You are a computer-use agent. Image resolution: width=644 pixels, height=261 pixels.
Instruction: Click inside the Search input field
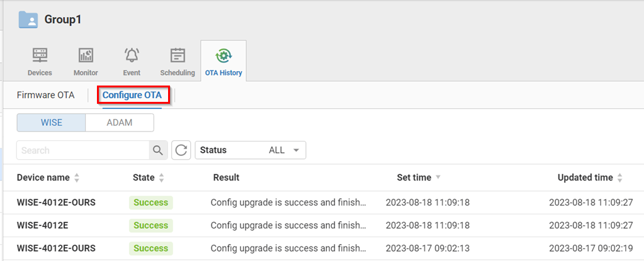pyautogui.click(x=82, y=150)
